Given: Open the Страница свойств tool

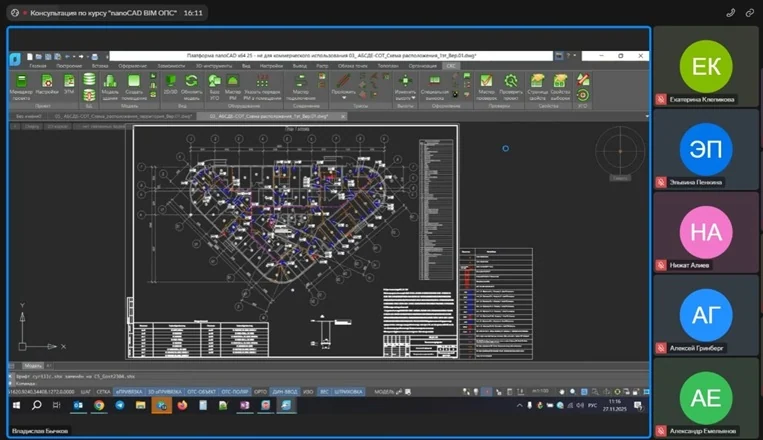Looking at the screenshot, I should coord(537,87).
